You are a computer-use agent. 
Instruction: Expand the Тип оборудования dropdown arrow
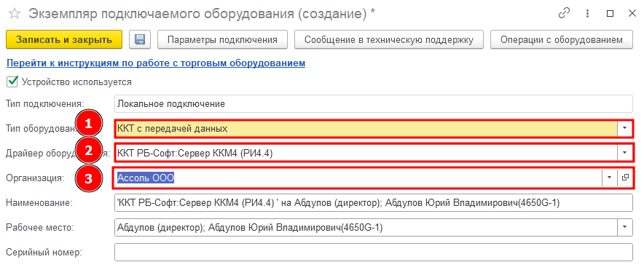[625, 128]
